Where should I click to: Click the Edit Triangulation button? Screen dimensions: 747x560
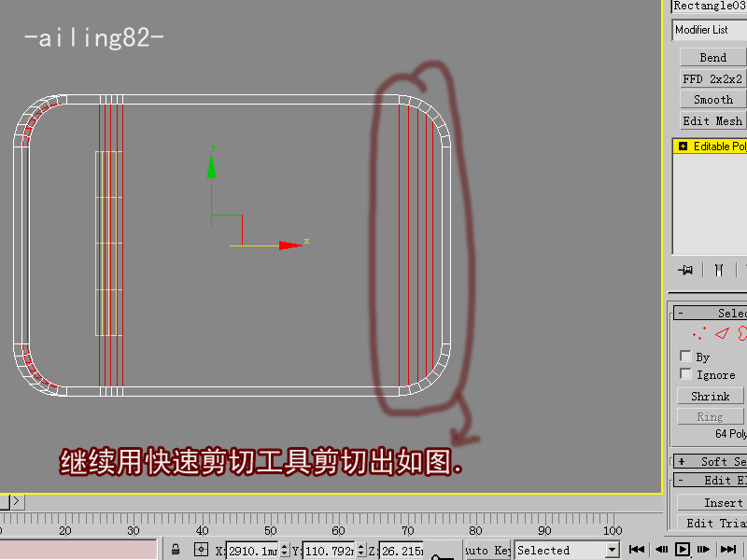point(712,523)
